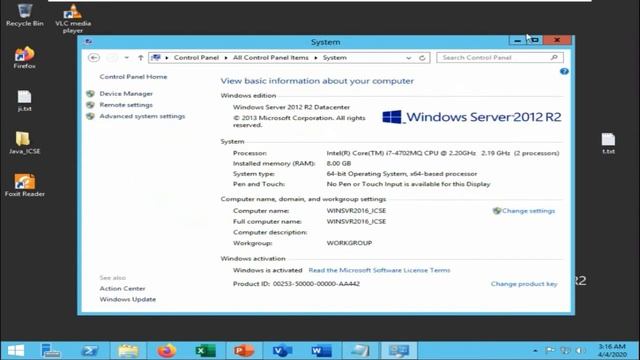Show hidden tray icons arrow
Image resolution: width=640 pixels, height=360 pixels.
535,350
